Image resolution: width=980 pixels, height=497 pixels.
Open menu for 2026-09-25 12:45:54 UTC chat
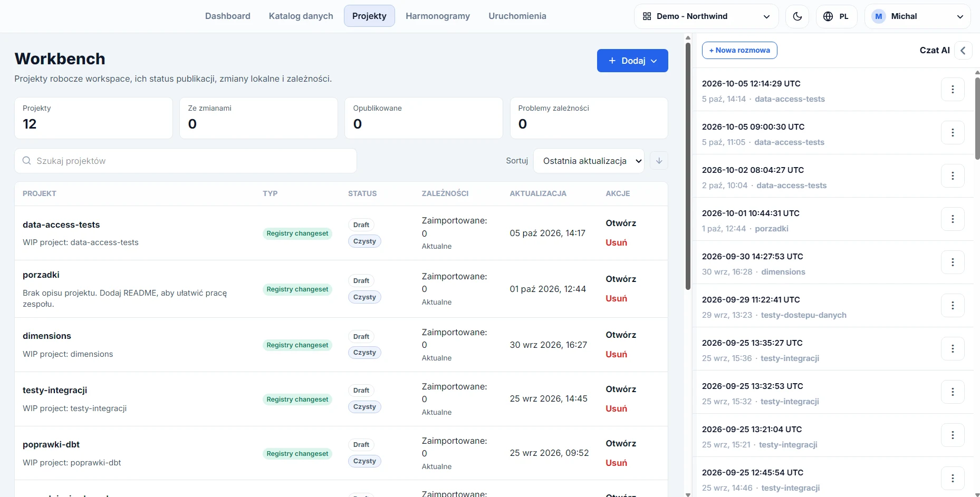(953, 479)
